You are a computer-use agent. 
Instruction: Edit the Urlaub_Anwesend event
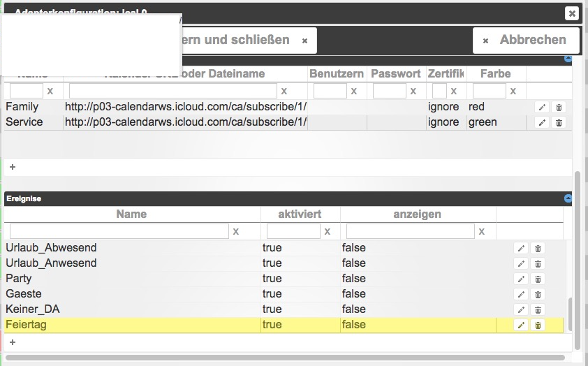pyautogui.click(x=521, y=263)
